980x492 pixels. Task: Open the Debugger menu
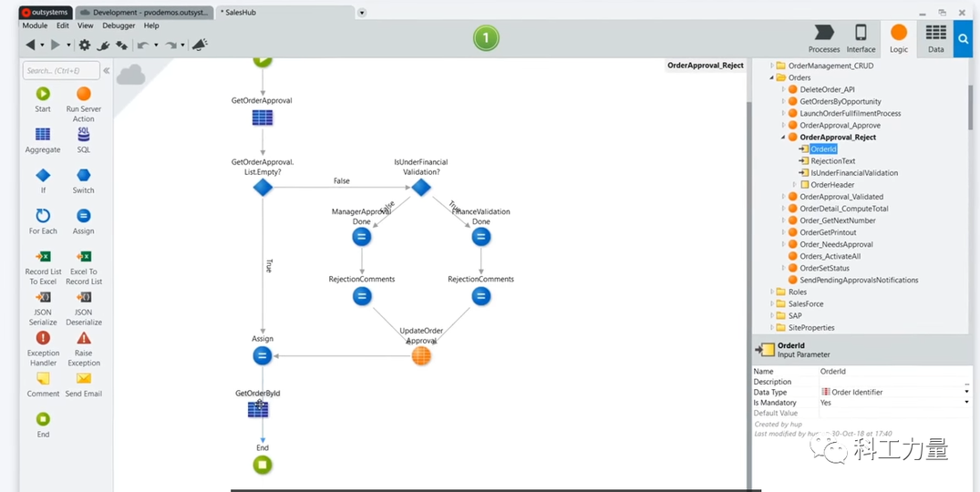click(118, 26)
